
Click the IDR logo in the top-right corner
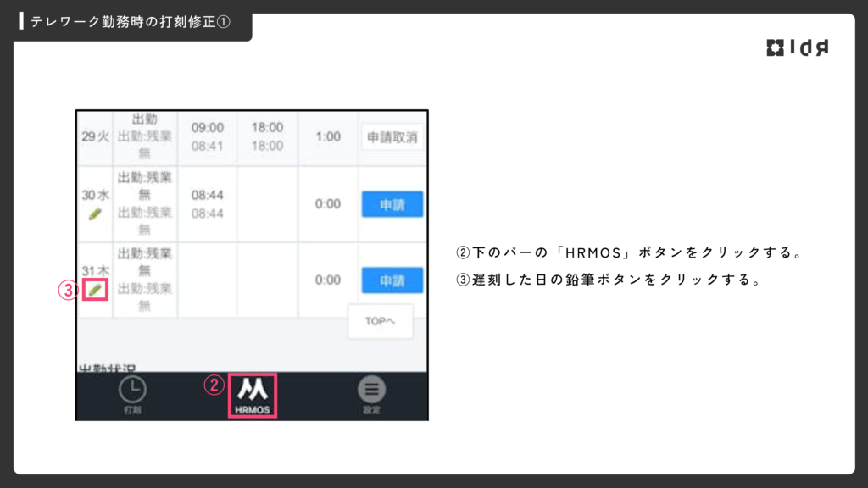point(797,48)
